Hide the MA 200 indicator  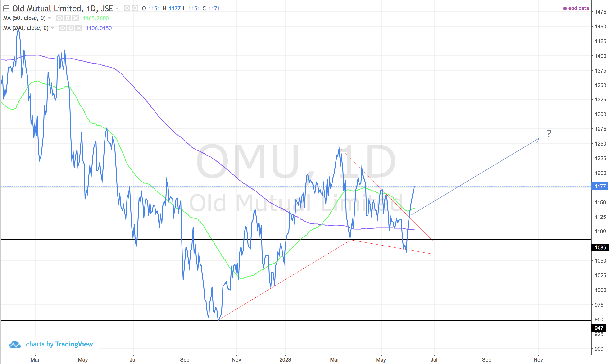click(63, 28)
